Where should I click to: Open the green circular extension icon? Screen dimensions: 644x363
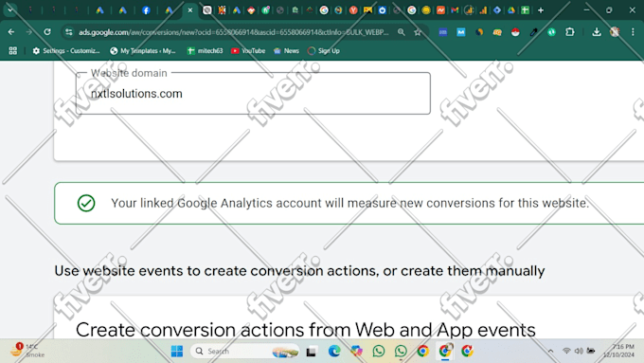(551, 32)
